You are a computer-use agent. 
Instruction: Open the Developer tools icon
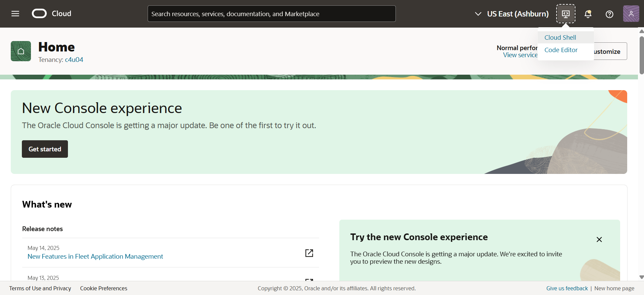point(566,14)
